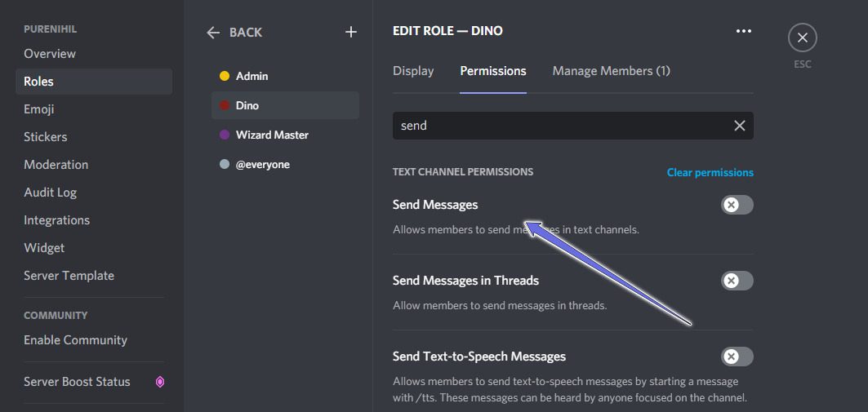Focus the permissions search box
This screenshot has height=412, width=868.
[x=559, y=126]
